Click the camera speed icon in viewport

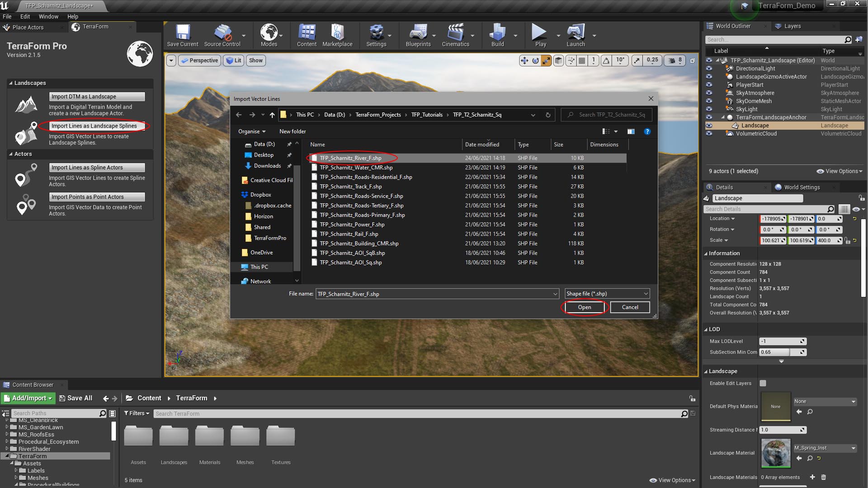point(672,61)
